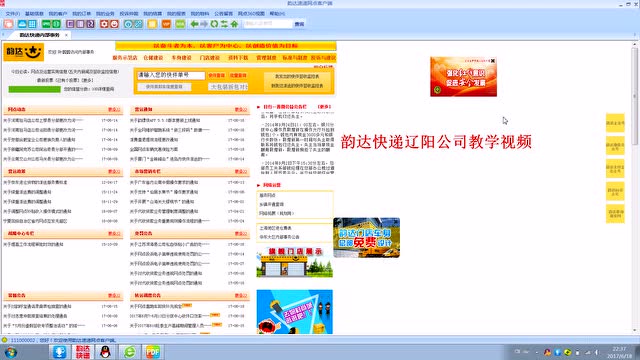Click the green quality score progress bar

pos(34,89)
